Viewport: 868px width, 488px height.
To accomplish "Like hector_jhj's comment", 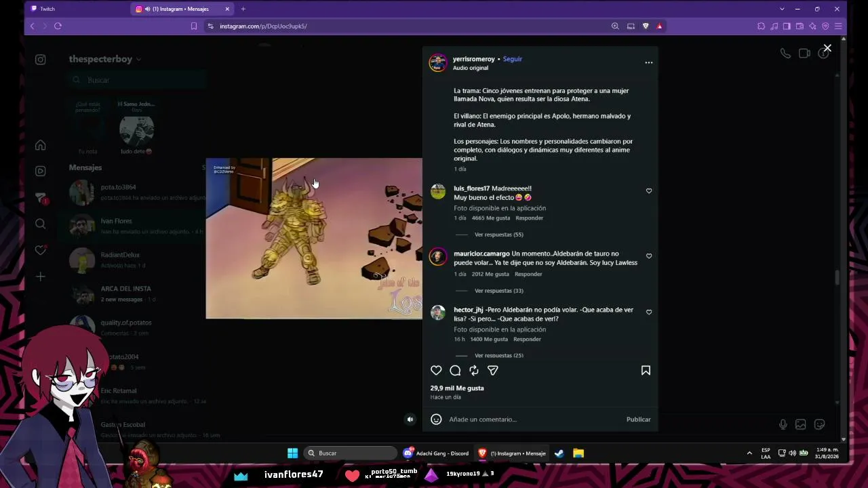I will pyautogui.click(x=649, y=312).
